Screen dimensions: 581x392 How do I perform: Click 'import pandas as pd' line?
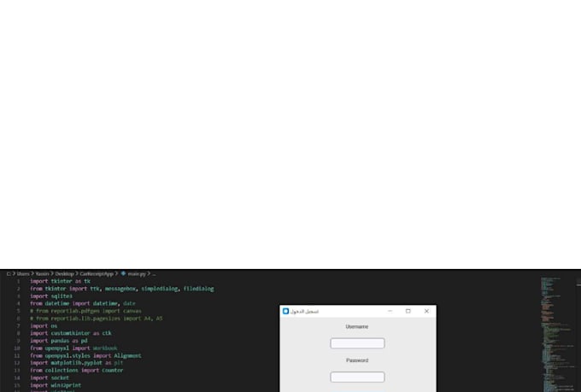click(x=59, y=341)
